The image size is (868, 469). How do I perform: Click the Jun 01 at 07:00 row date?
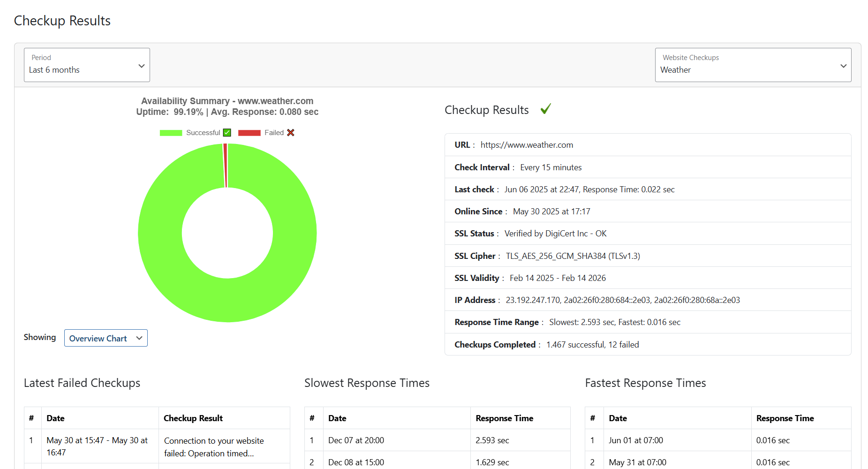[636, 440]
